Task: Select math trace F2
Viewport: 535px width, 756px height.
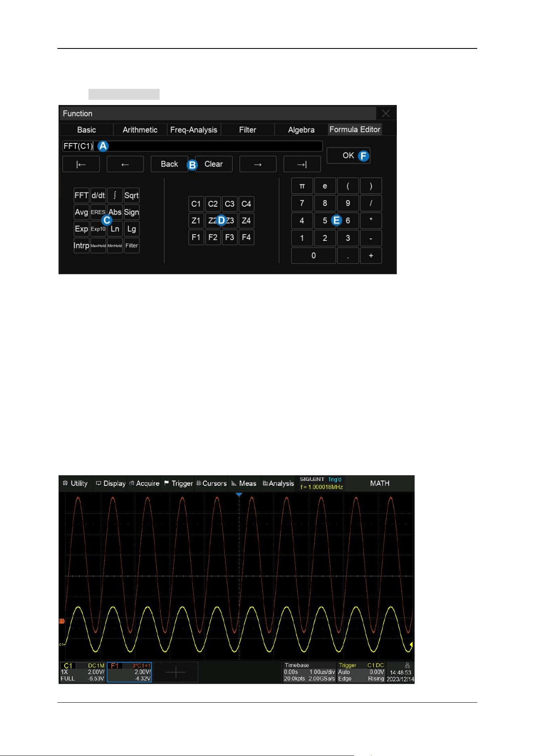Action: 213,237
